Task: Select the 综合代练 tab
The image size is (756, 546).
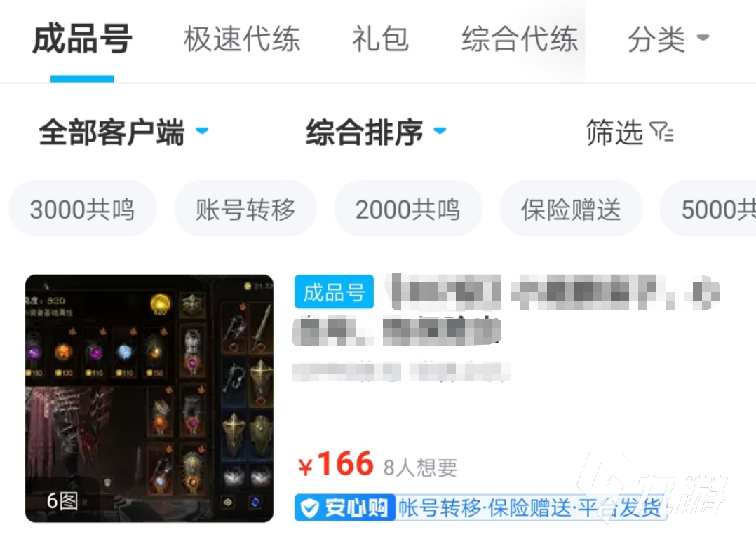Action: point(519,39)
